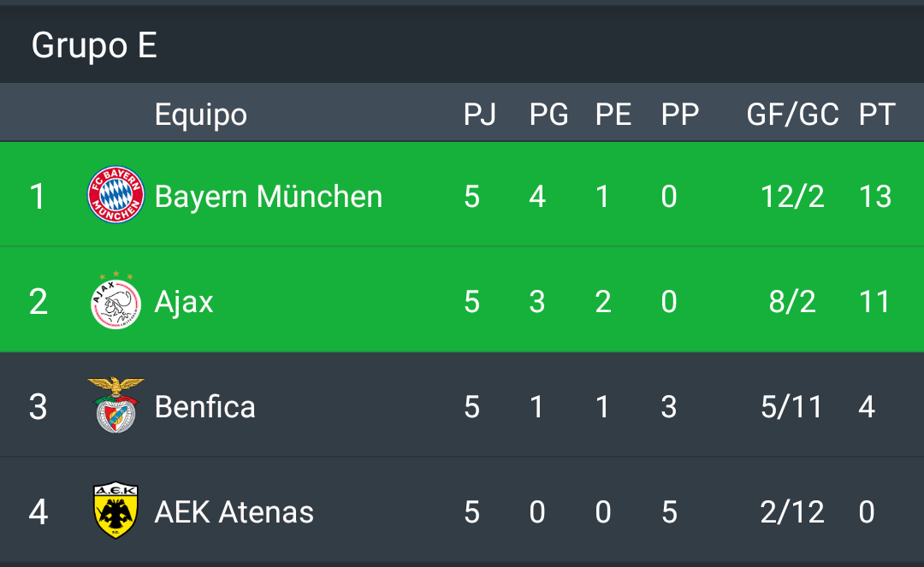
Task: Click Ajax's 8/2 goals value
Action: point(791,302)
